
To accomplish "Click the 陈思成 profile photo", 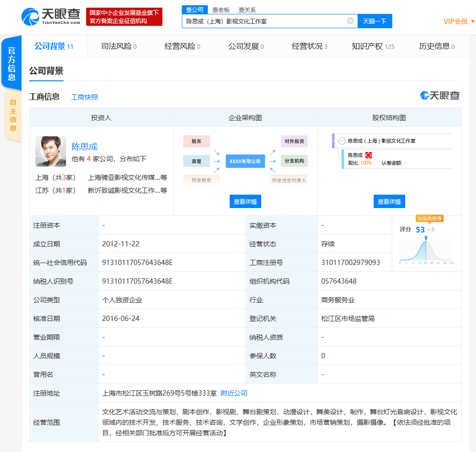I will 51,152.
